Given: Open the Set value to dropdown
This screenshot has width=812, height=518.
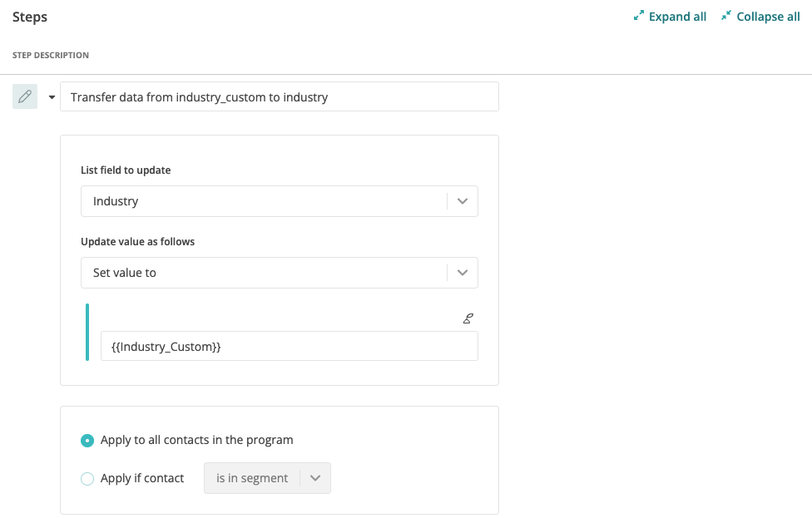Looking at the screenshot, I should pyautogui.click(x=280, y=273).
